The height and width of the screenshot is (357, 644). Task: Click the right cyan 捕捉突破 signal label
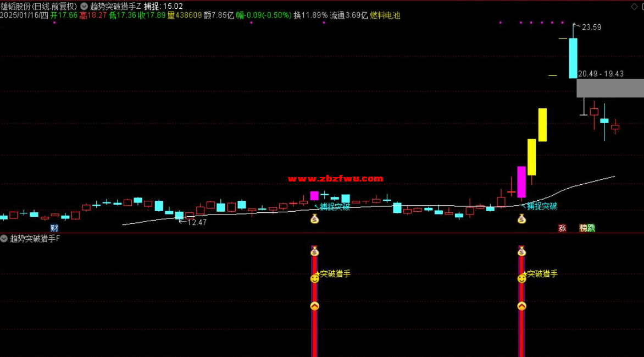(542, 206)
